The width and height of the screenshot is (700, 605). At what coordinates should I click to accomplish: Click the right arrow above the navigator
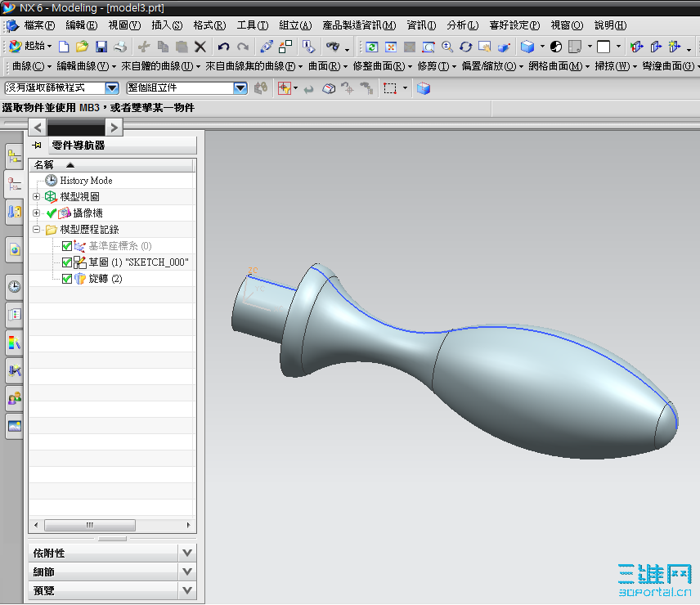tap(114, 128)
